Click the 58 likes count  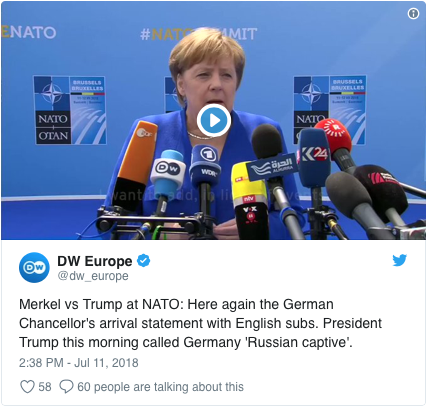[x=45, y=387]
